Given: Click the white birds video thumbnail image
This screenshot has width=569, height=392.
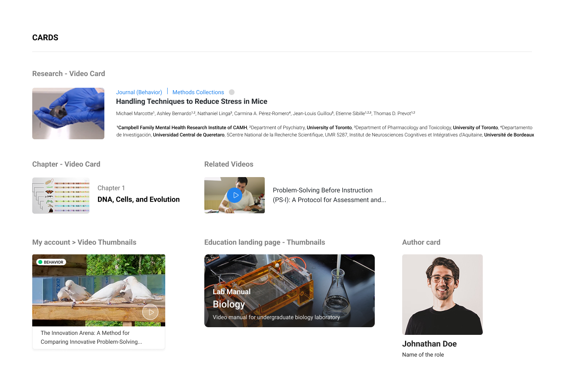Looking at the screenshot, I should coord(99,290).
